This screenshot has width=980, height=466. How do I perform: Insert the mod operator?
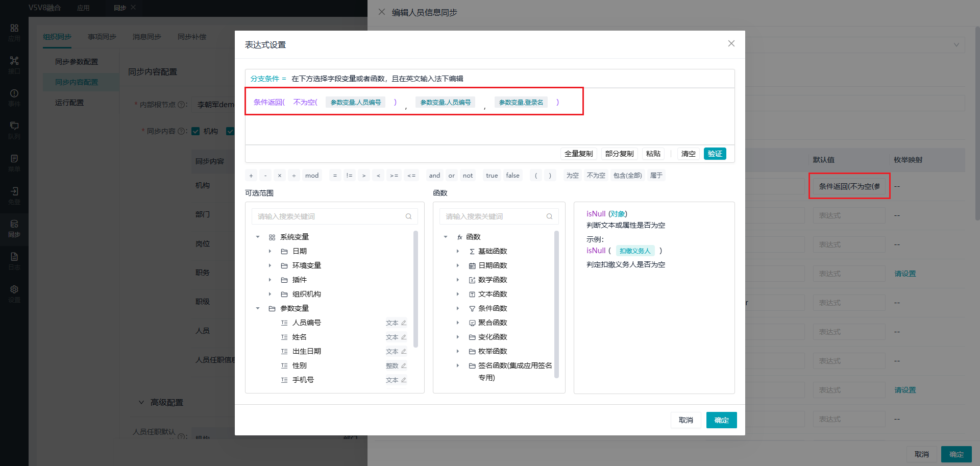click(312, 176)
